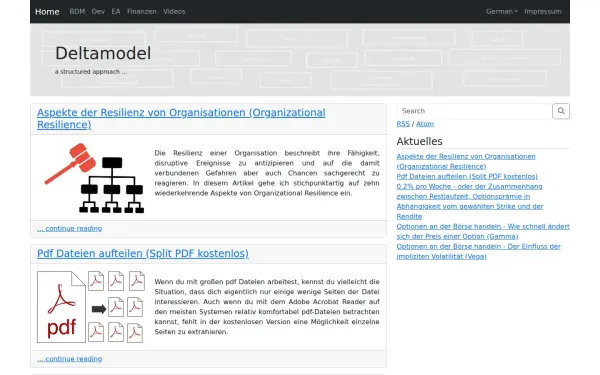Expand the German language dropdown
Screen dimensions: 600x375
click(502, 11)
